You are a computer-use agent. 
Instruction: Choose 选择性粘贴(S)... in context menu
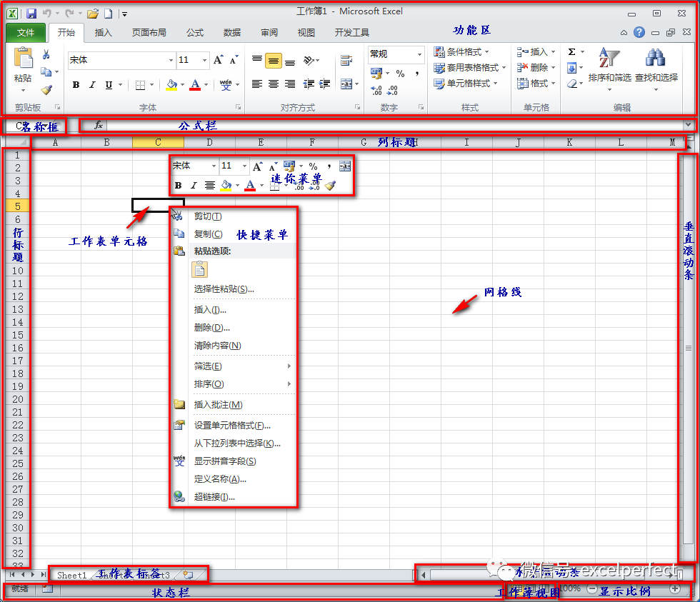pos(234,289)
